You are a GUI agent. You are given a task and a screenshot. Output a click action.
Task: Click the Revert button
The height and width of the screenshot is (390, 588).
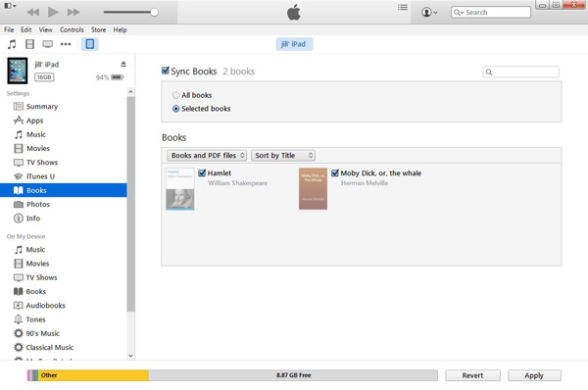pos(472,375)
